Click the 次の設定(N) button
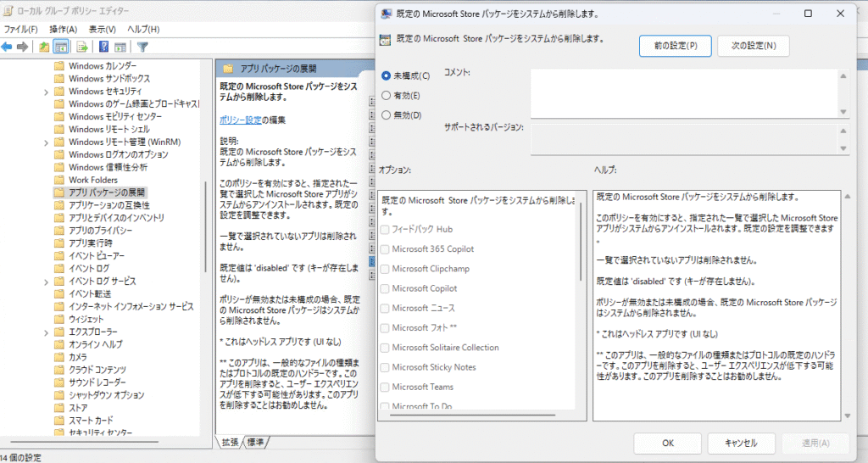The height and width of the screenshot is (463, 868). click(x=754, y=46)
